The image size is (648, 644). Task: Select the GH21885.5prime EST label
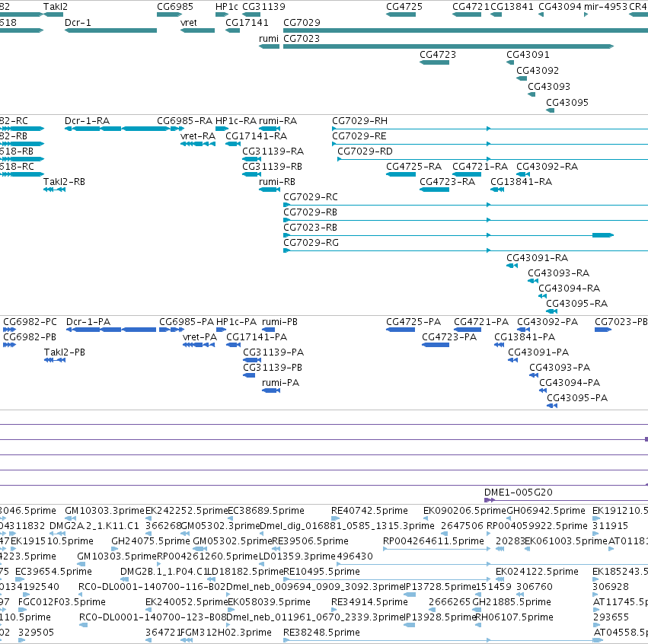click(512, 603)
